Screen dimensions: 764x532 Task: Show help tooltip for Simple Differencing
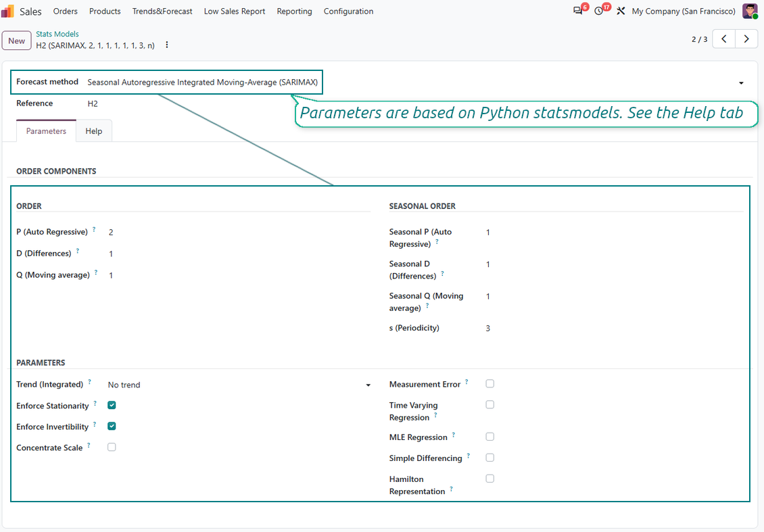(469, 456)
